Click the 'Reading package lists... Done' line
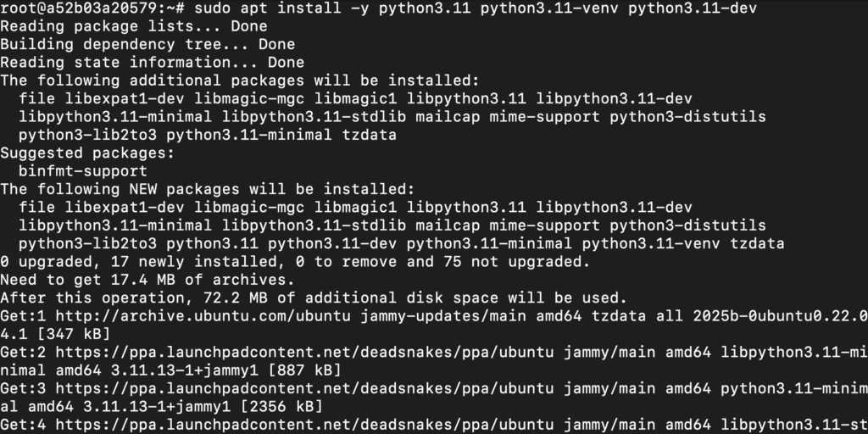The height and width of the screenshot is (434, 868). pos(133,26)
